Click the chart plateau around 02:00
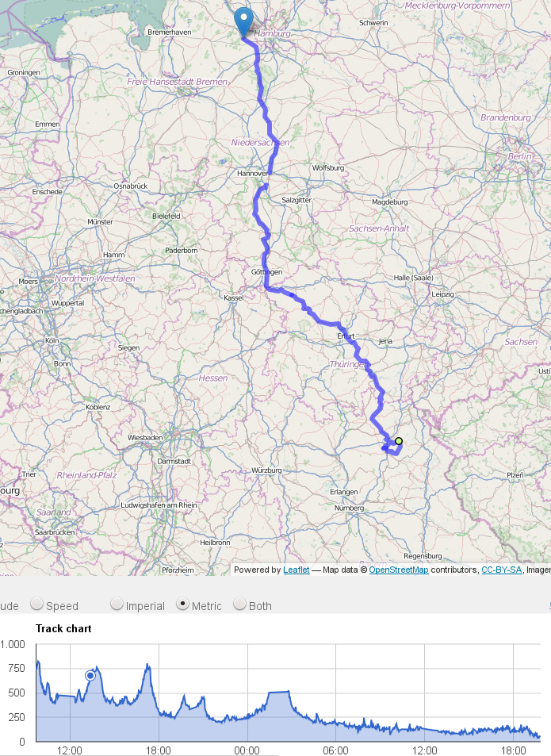 tap(278, 692)
